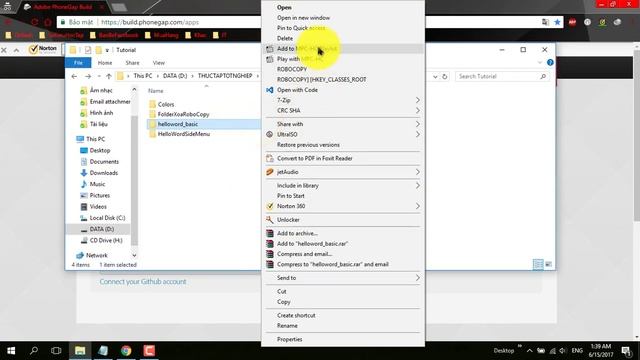Choose Cut in the context menu
The image size is (640, 360).
click(x=282, y=291)
